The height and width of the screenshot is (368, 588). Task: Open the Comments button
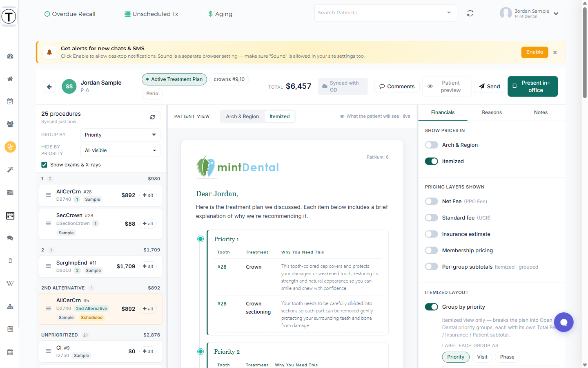(397, 86)
